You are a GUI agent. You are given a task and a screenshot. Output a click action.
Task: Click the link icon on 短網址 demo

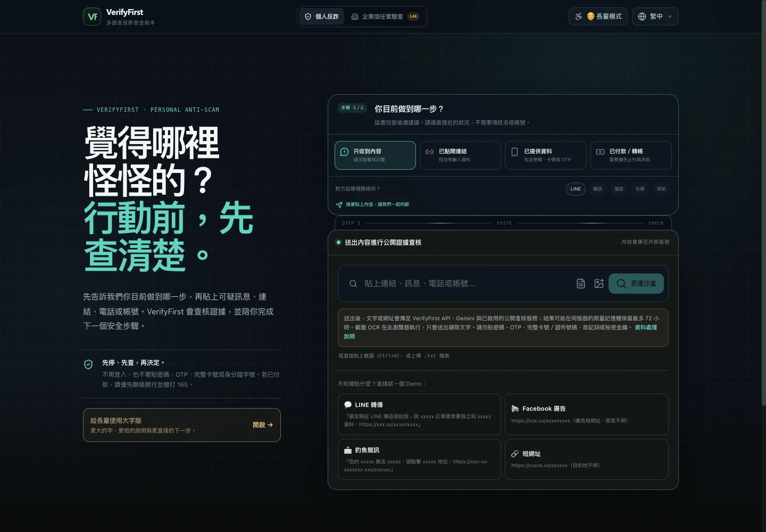pos(514,454)
